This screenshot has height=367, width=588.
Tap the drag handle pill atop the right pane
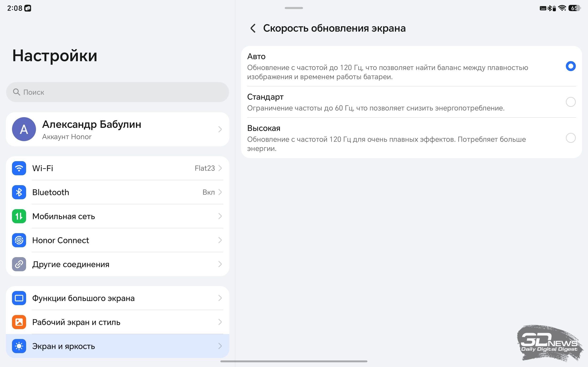click(x=294, y=8)
